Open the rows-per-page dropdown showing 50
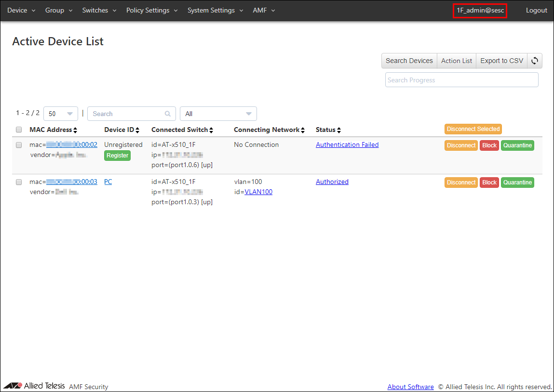 61,114
